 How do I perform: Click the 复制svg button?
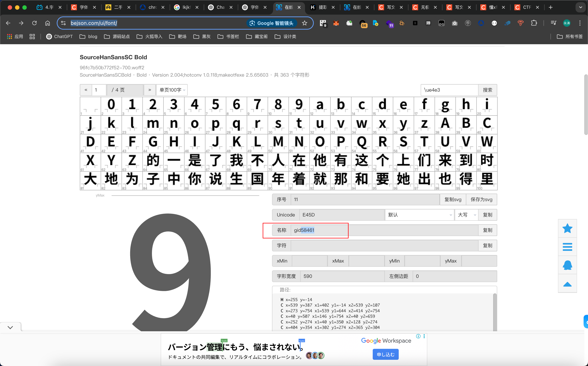coord(453,199)
